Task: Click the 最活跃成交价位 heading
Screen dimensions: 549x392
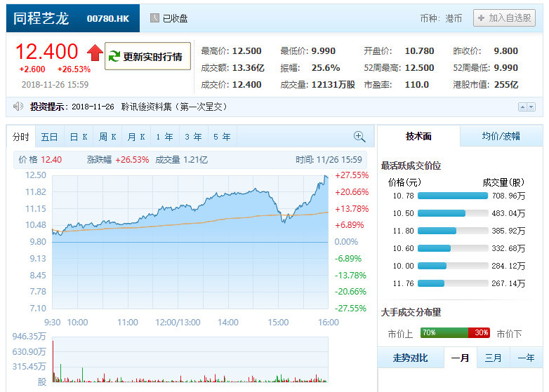Action: coord(411,165)
